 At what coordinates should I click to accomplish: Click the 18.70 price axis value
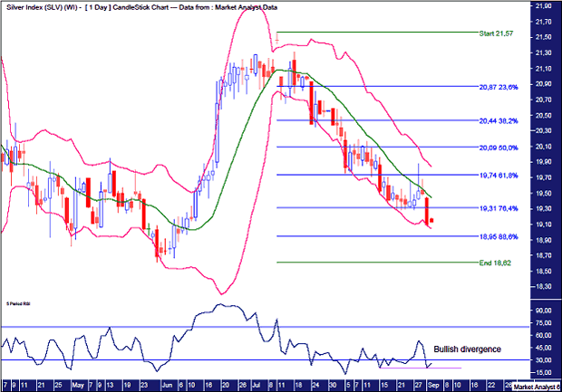[543, 255]
